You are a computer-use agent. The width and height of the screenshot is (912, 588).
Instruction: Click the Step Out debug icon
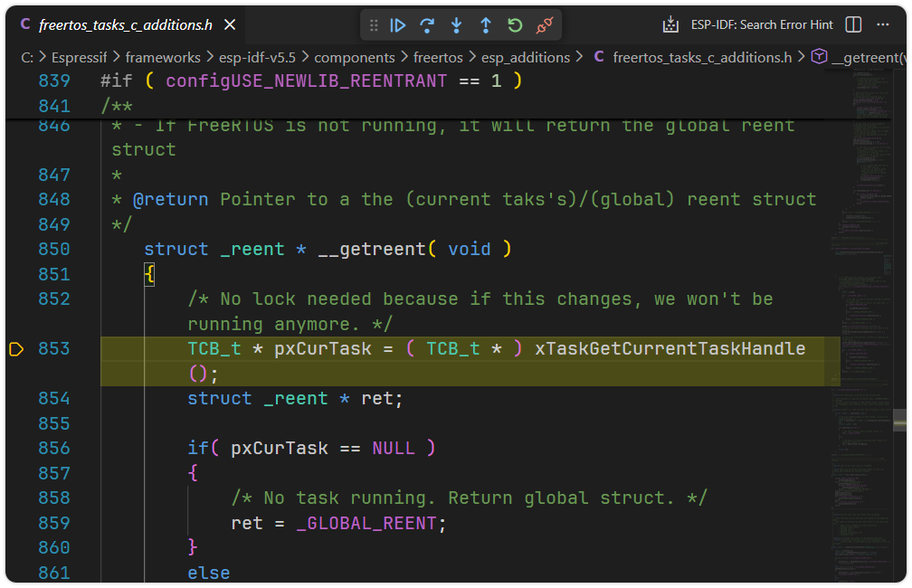tap(486, 25)
